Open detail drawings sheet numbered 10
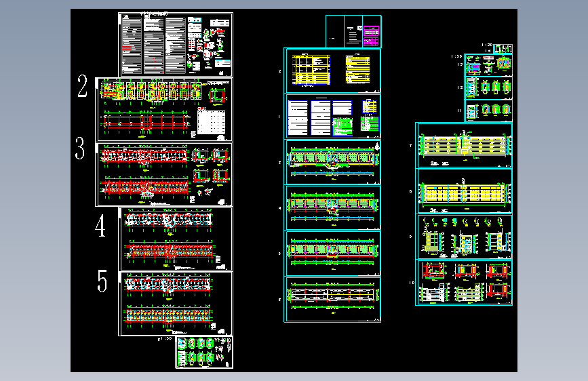Screen dimensions: 588x381 tap(465, 283)
